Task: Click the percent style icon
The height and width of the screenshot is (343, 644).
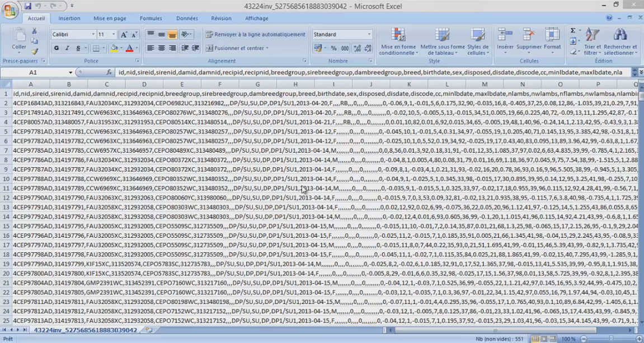Action: (333, 49)
